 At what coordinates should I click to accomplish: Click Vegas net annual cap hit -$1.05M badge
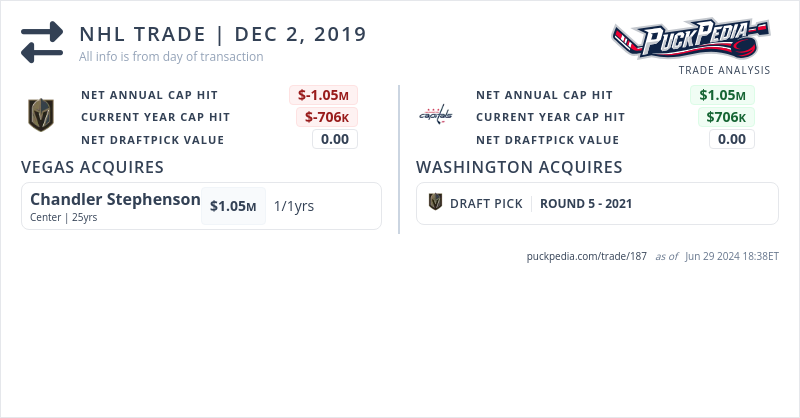coord(324,95)
